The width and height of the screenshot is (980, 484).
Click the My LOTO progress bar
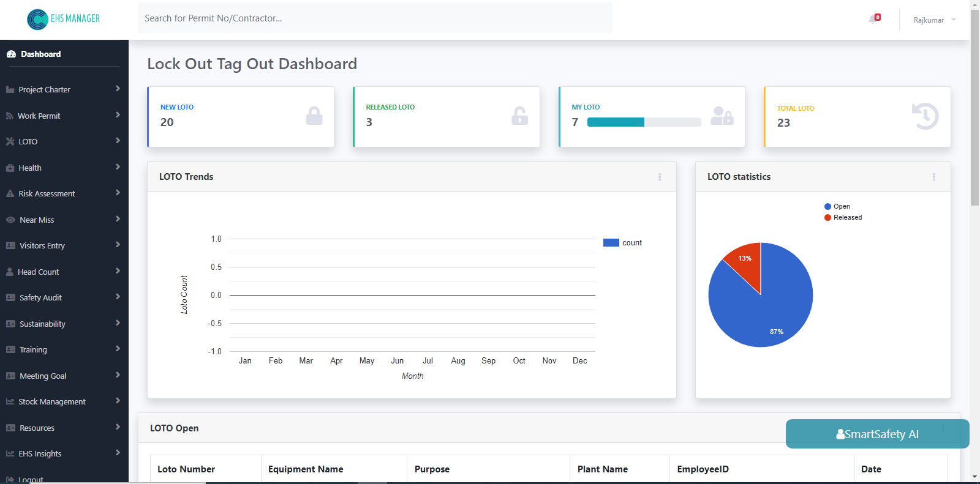pyautogui.click(x=644, y=122)
